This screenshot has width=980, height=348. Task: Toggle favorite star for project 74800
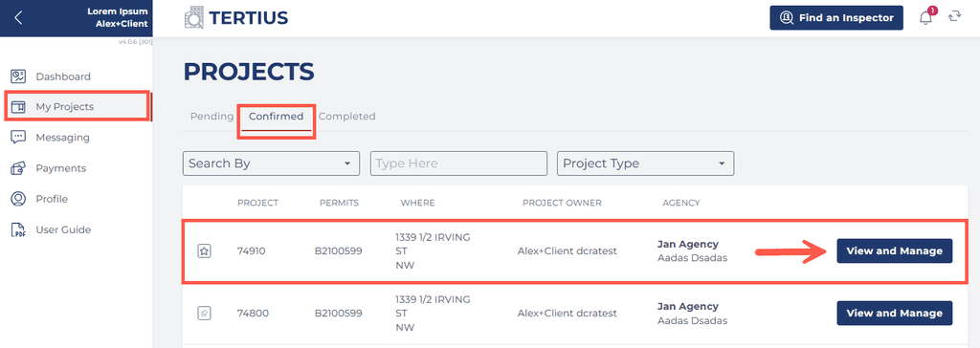click(204, 313)
